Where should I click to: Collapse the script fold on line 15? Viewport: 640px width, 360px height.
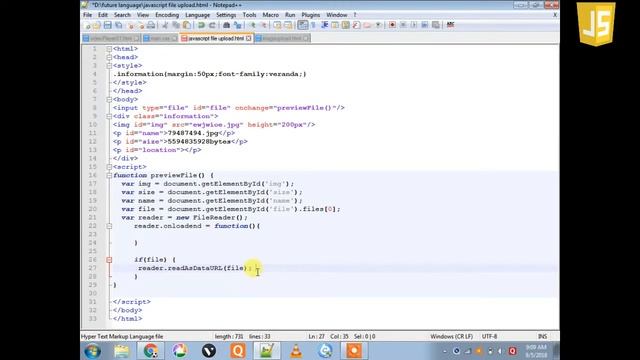(109, 167)
